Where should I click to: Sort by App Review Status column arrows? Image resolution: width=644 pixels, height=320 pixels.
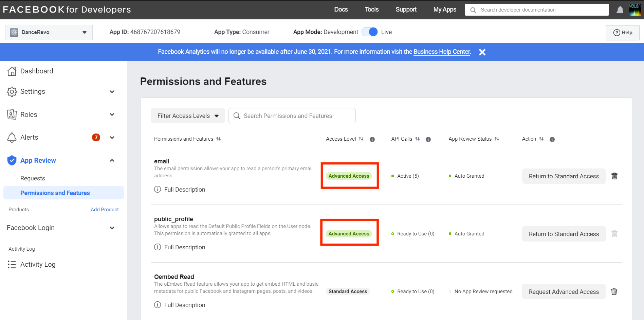click(497, 139)
